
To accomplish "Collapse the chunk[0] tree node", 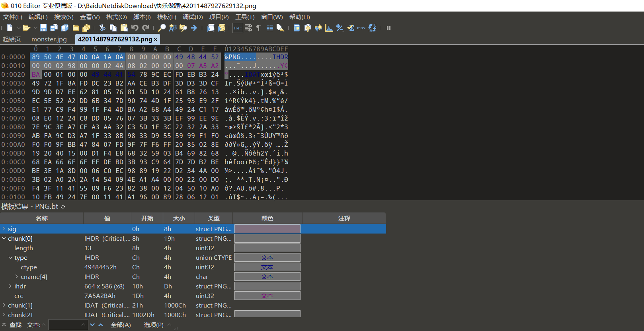I will 4,238.
